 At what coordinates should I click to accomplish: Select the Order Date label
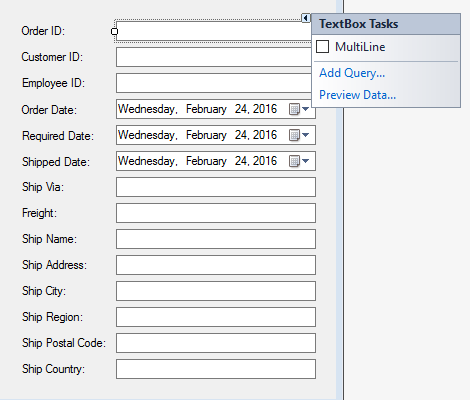tap(49, 110)
